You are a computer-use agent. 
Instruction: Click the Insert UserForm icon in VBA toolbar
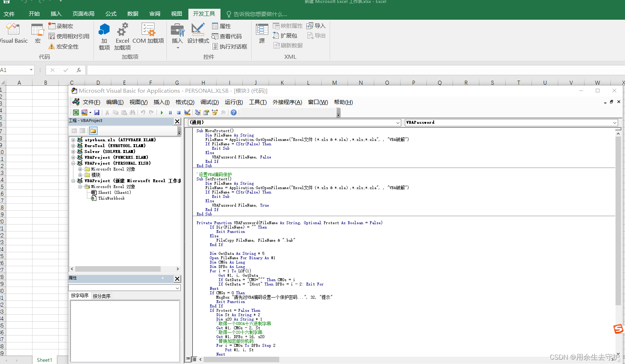(x=84, y=112)
